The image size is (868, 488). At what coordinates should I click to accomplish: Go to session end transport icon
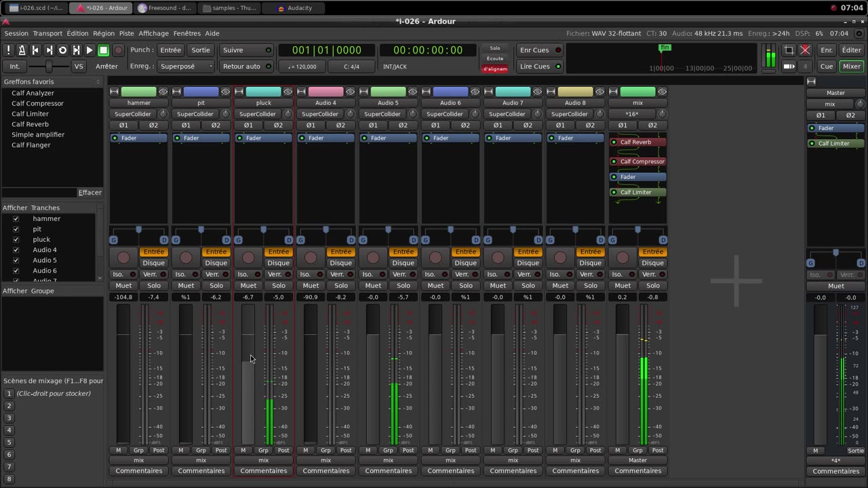click(49, 50)
